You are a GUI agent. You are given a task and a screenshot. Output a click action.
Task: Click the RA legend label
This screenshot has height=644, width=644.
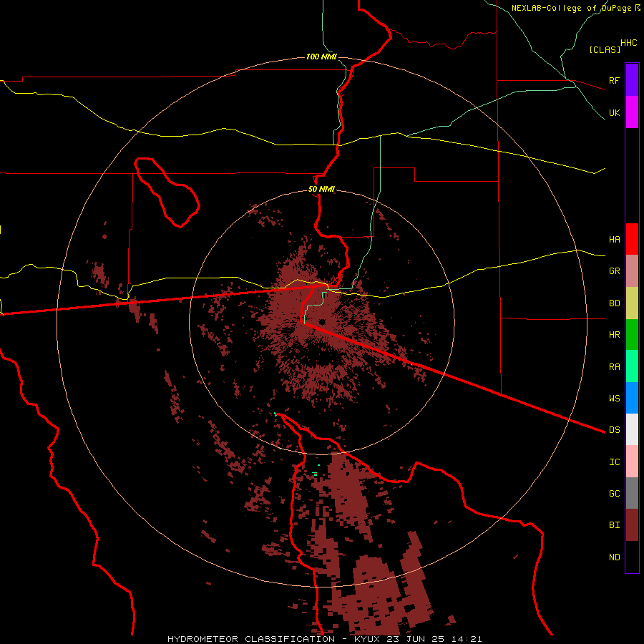click(614, 367)
